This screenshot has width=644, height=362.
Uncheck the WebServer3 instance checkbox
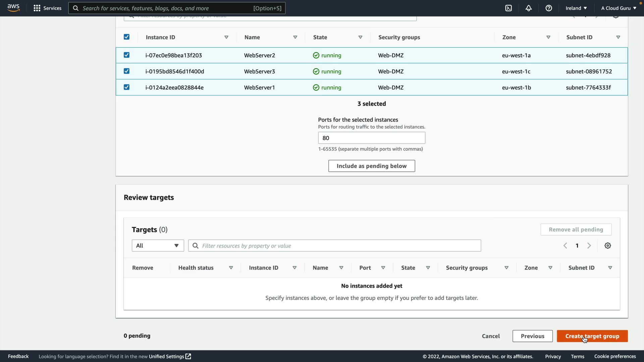(126, 71)
